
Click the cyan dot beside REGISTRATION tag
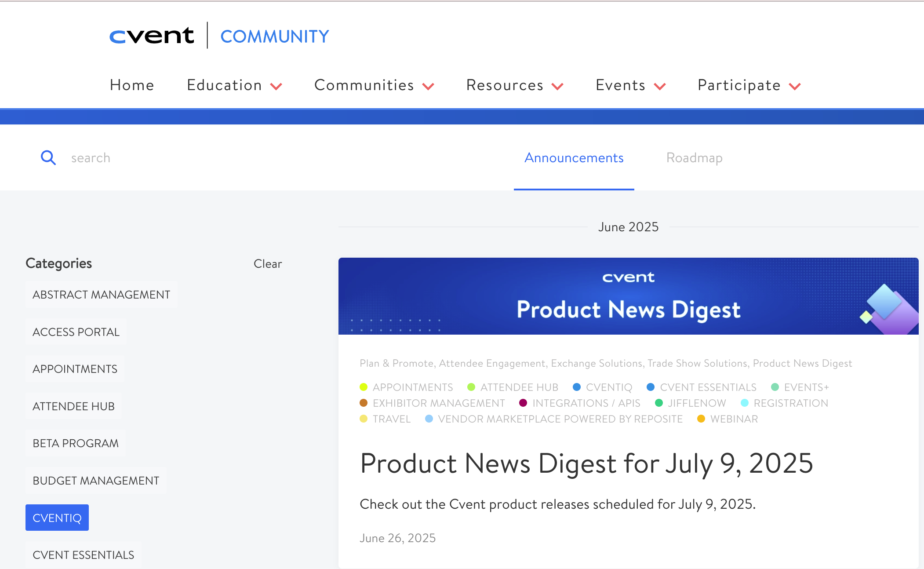pyautogui.click(x=745, y=403)
